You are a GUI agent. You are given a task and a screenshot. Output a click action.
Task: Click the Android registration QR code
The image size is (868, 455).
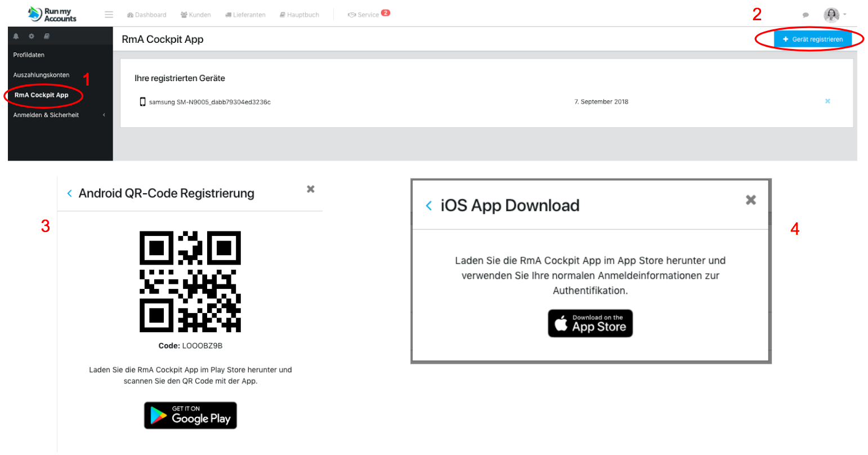click(190, 282)
